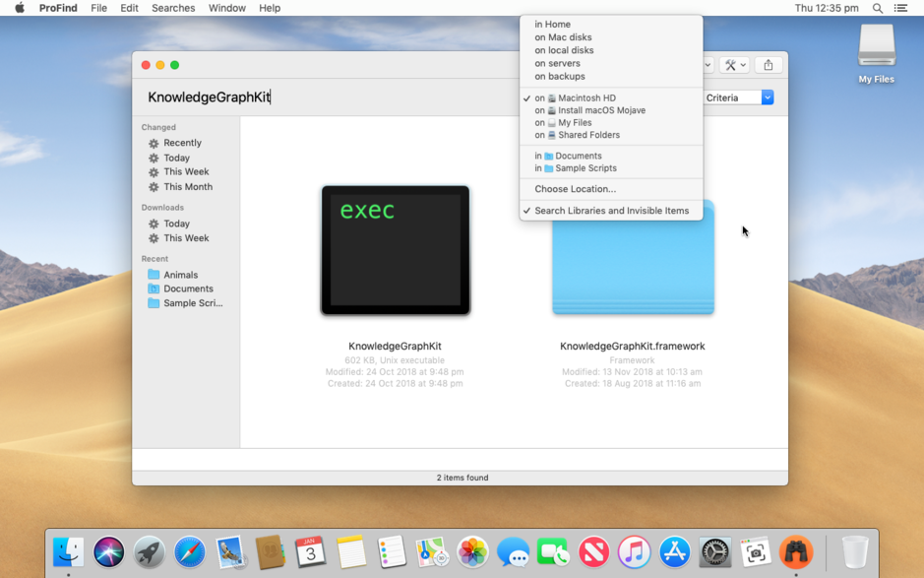Choose 'on backups' search location
Viewport: 924px width, 578px height.
pos(611,76)
